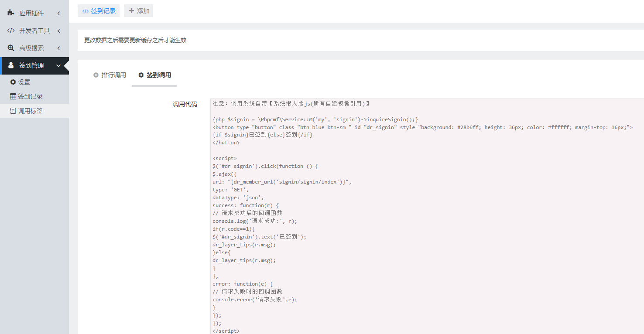644x334 pixels.
Task: Expand the 开发者工具 menu chevron
Action: [x=58, y=31]
